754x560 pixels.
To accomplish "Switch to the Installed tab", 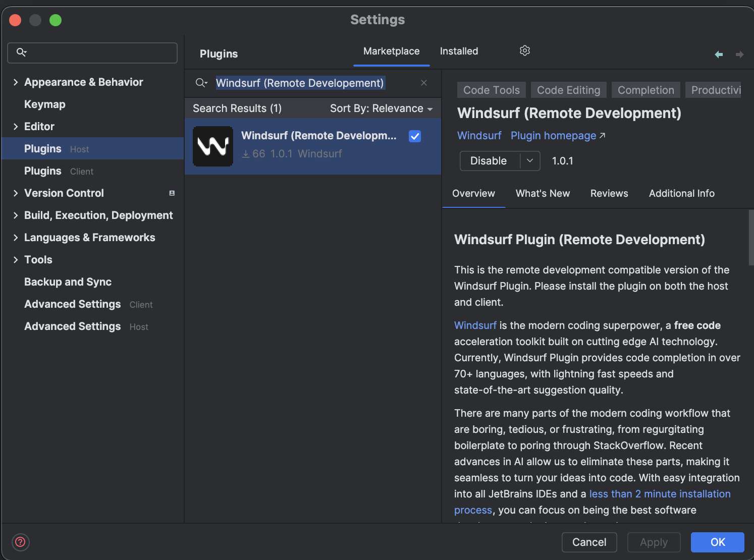I will pos(459,51).
